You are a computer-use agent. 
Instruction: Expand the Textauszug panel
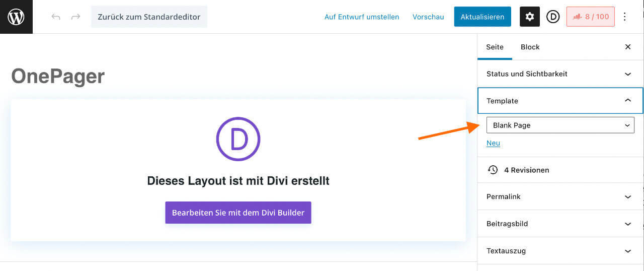click(x=560, y=251)
